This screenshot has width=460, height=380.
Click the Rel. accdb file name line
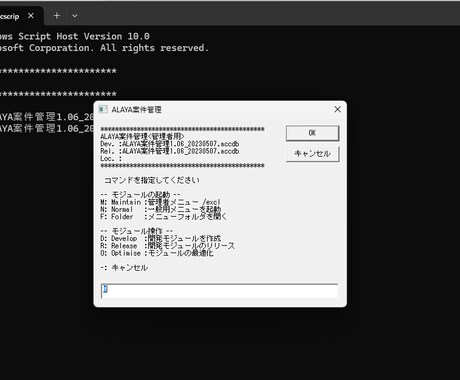click(170, 151)
